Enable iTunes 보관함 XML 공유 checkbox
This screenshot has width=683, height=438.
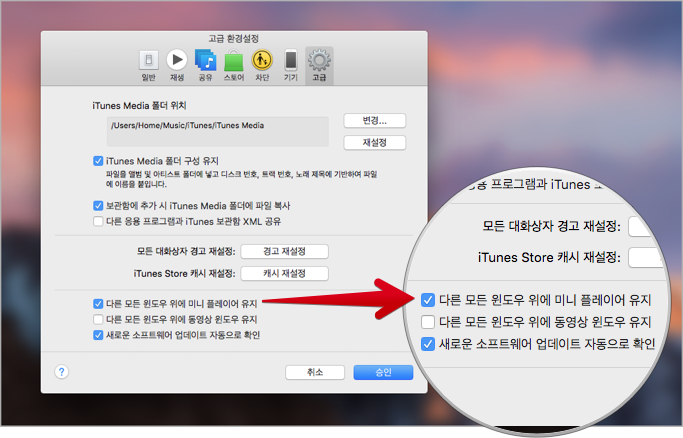[x=98, y=222]
